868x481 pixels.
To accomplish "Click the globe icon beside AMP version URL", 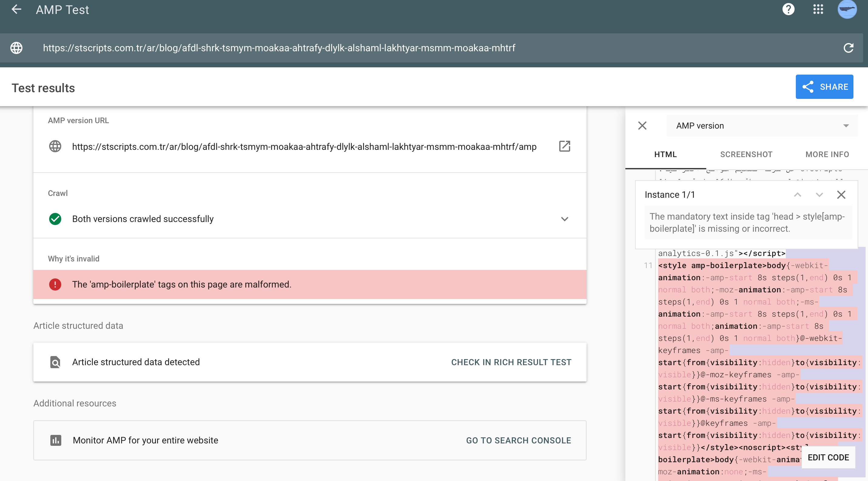I will click(55, 146).
